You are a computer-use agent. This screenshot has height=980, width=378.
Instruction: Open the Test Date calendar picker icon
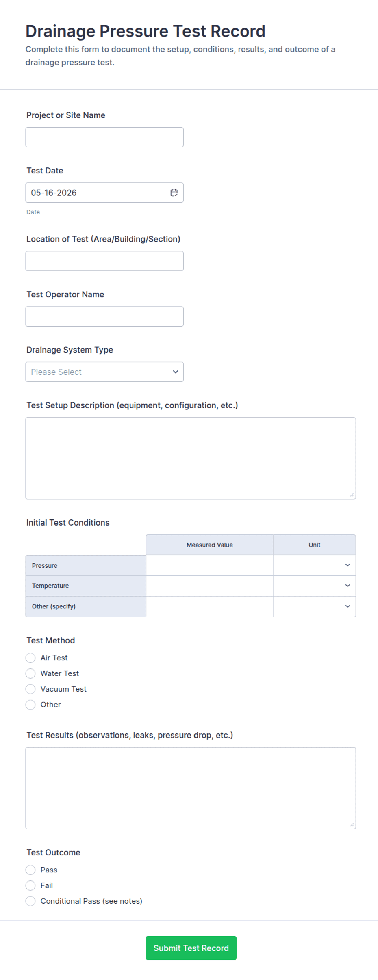[x=174, y=193]
